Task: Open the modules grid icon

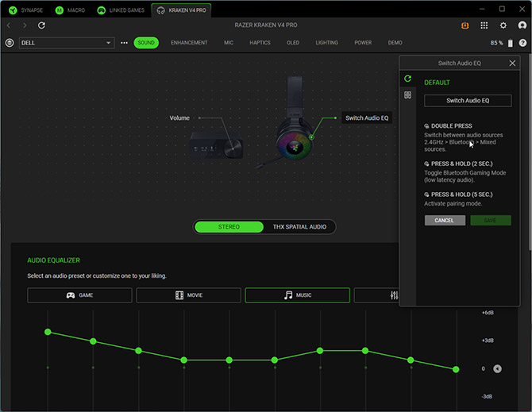Action: 484,25
